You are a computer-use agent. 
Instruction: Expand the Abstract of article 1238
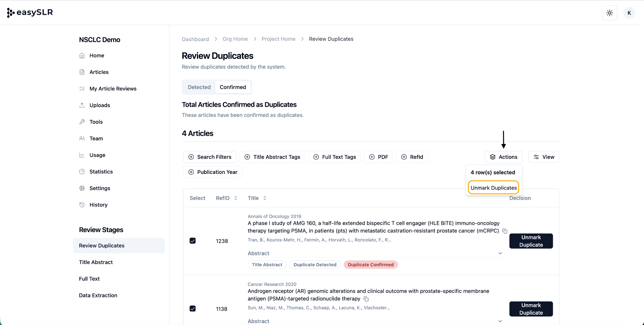500,253
